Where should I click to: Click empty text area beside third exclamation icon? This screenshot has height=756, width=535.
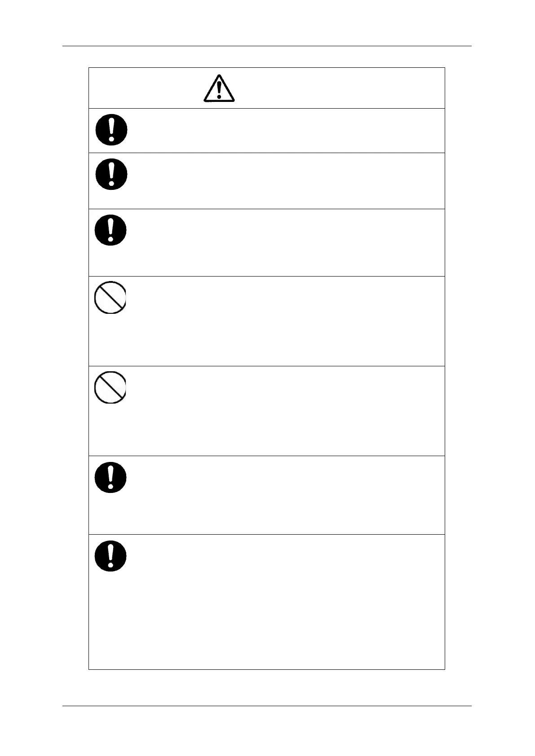pos(286,242)
